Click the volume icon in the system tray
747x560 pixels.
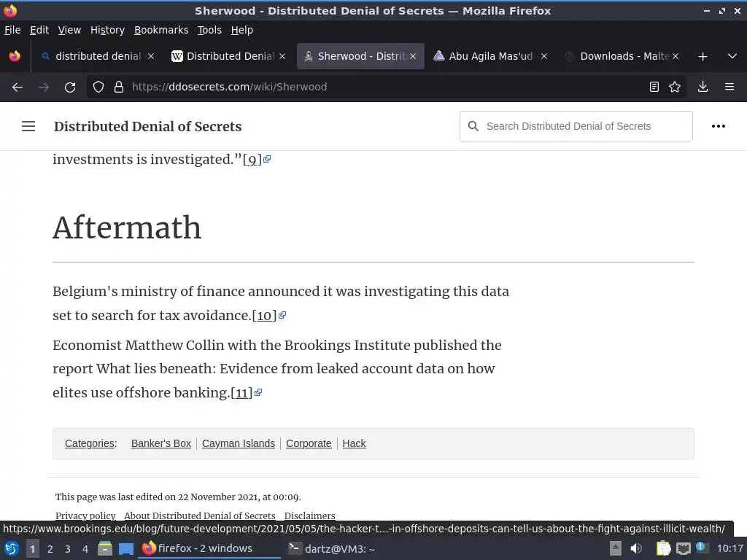(636, 548)
